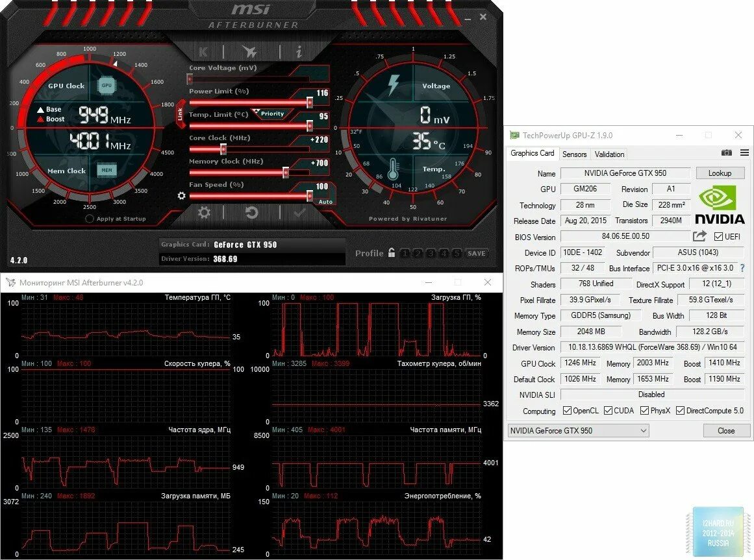This screenshot has height=560, width=754.
Task: Open Afterburner info via the i icon
Action: point(299,51)
